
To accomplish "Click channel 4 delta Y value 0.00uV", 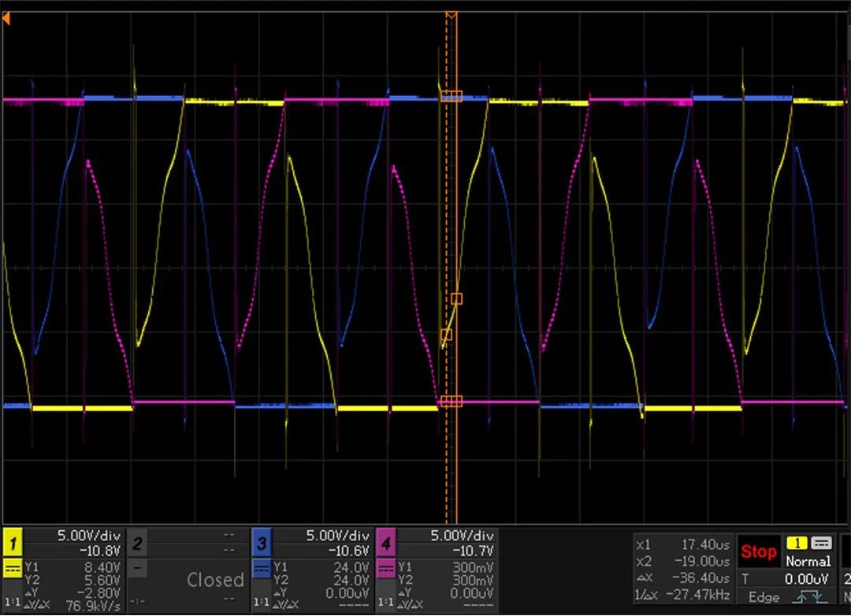I will coord(472,592).
